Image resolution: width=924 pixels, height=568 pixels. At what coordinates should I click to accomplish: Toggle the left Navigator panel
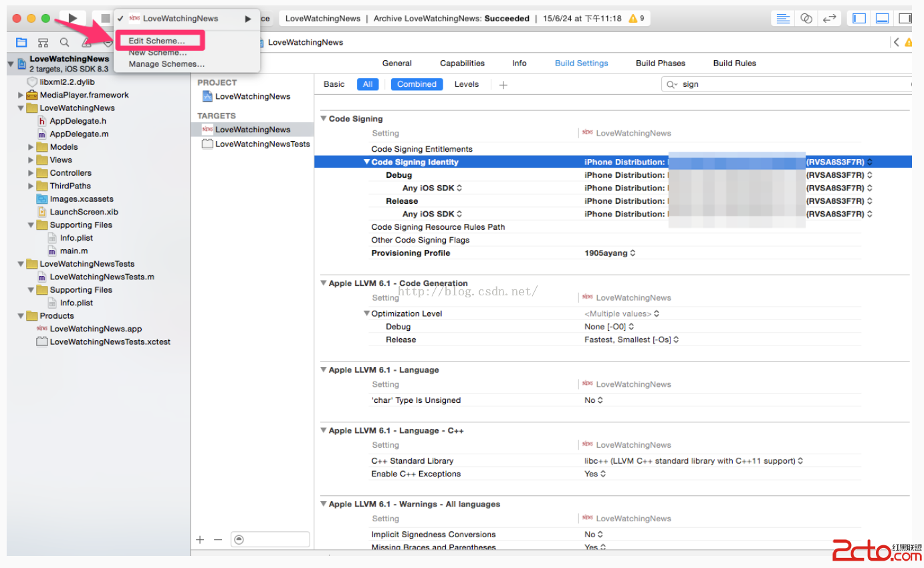860,19
